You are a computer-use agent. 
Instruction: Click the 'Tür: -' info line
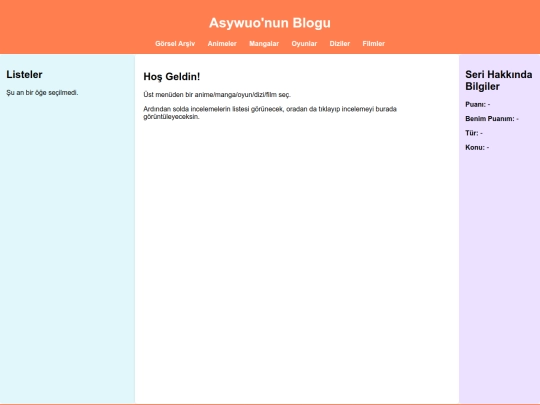click(x=474, y=133)
